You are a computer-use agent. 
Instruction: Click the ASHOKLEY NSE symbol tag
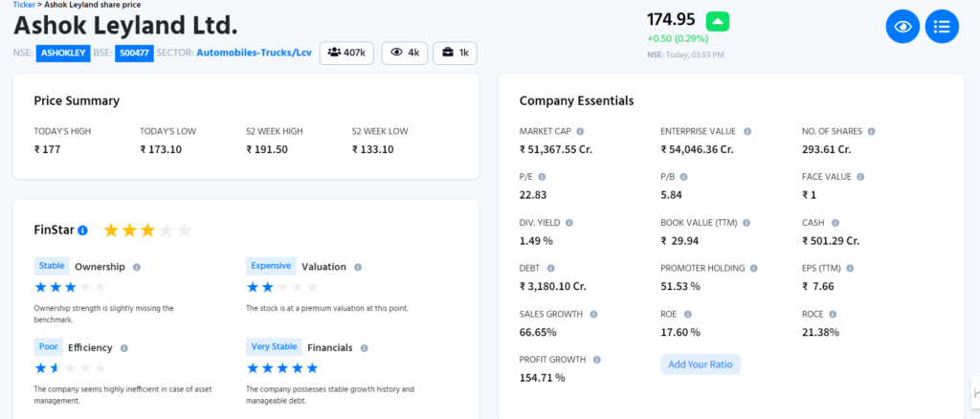[x=63, y=53]
